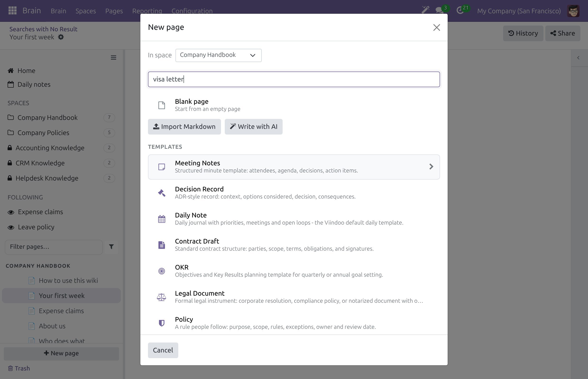Open the apps grid launcher icon
Screen dimensions: 588x379
[12, 11]
